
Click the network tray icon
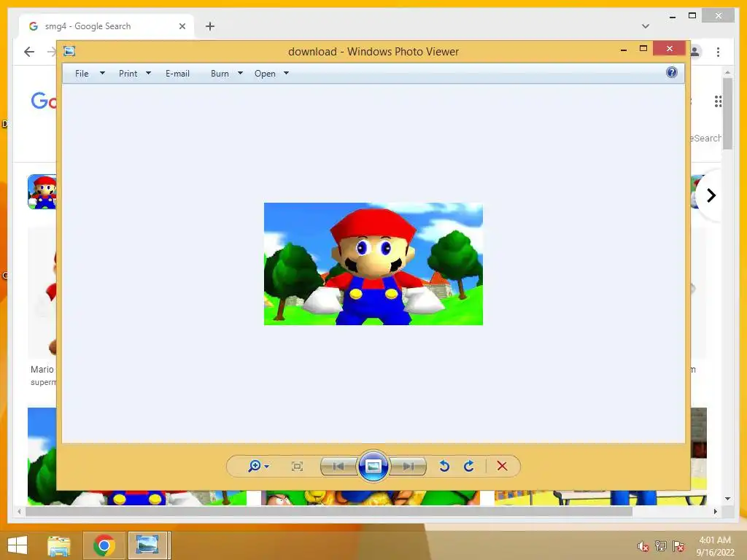click(660, 546)
